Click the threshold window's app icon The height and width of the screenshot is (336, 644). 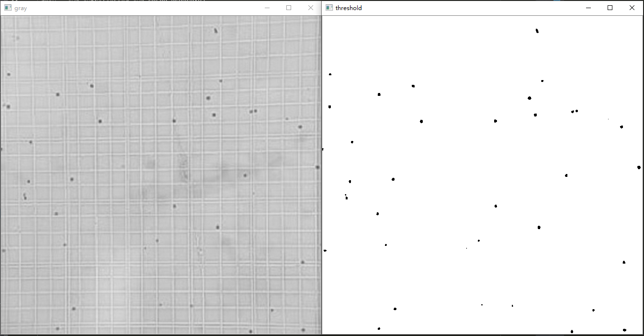coord(329,8)
